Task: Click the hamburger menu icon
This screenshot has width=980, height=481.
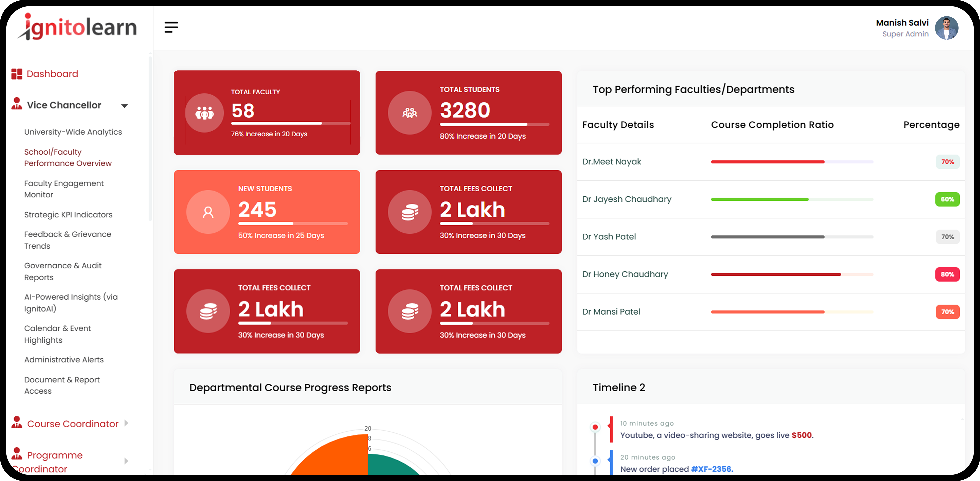Action: tap(171, 27)
